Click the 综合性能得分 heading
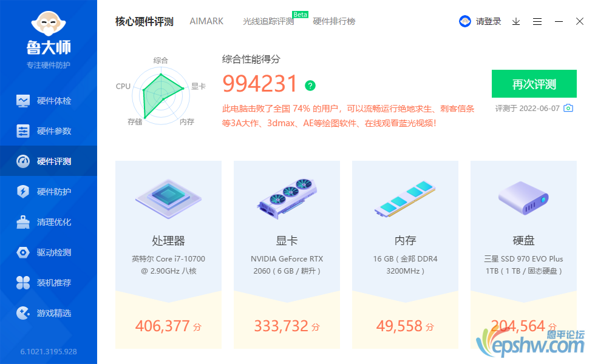595x364 pixels. click(251, 59)
